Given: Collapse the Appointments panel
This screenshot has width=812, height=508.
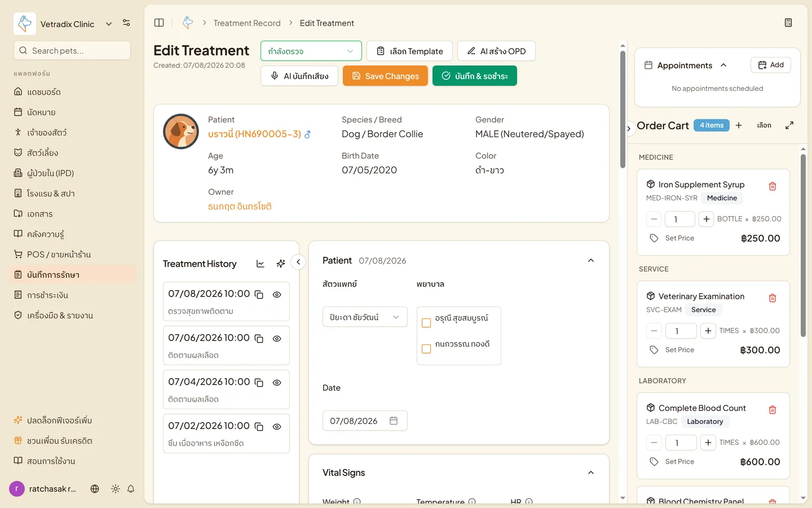Looking at the screenshot, I should click(x=723, y=65).
